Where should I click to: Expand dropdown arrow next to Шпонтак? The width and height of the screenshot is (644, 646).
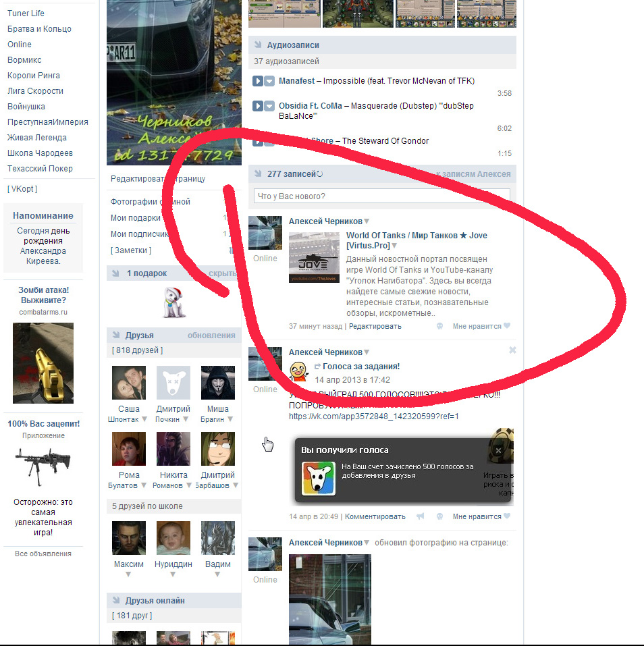pos(144,419)
